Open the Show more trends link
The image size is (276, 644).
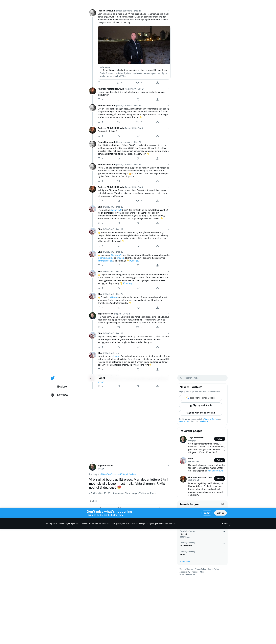(x=185, y=561)
